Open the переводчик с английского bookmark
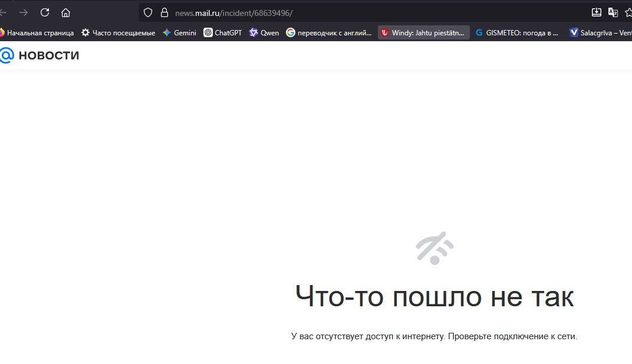Viewport: 632px width, 364px height. click(329, 32)
